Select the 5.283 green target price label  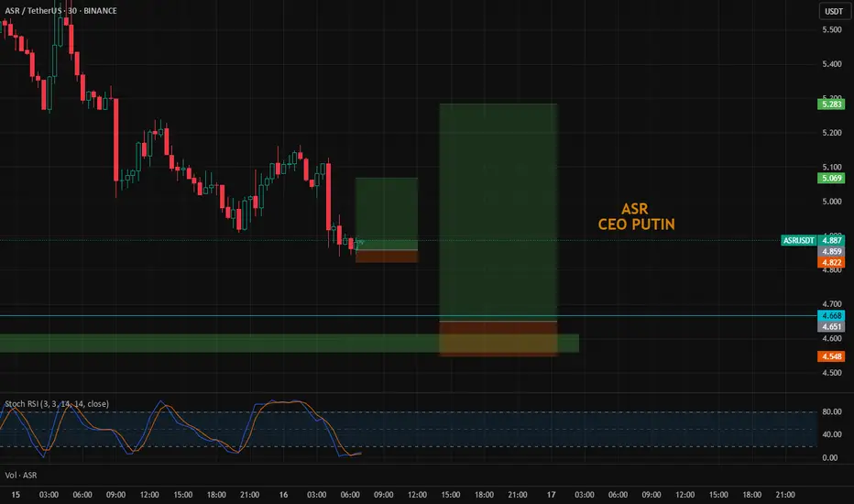point(831,104)
